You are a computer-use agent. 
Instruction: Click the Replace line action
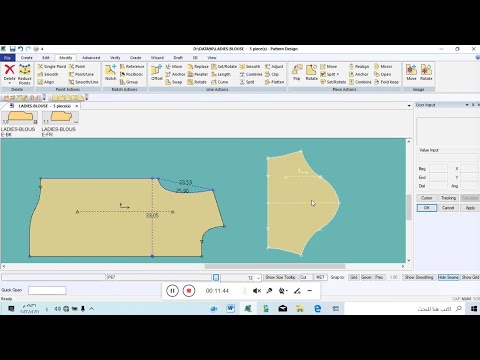tap(198, 67)
